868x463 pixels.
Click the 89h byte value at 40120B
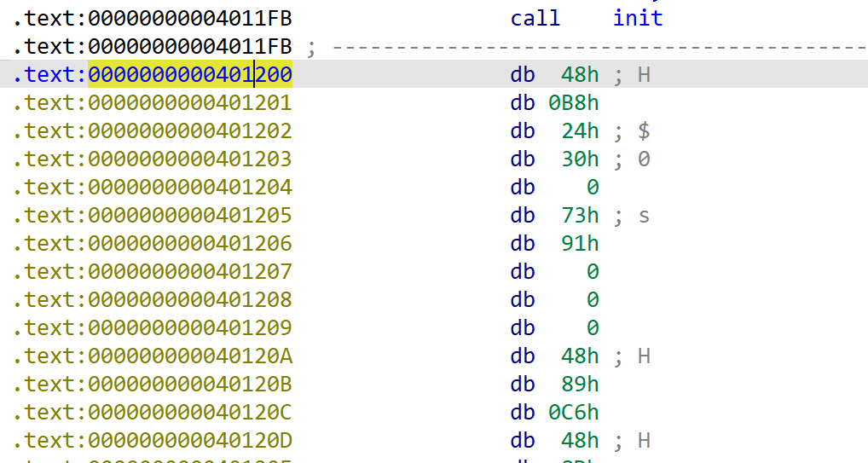coord(580,385)
